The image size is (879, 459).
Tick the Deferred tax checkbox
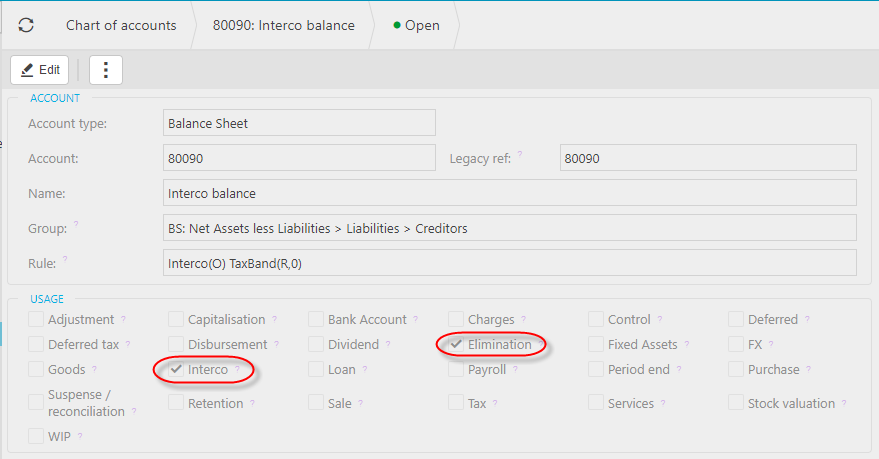pyautogui.click(x=36, y=345)
